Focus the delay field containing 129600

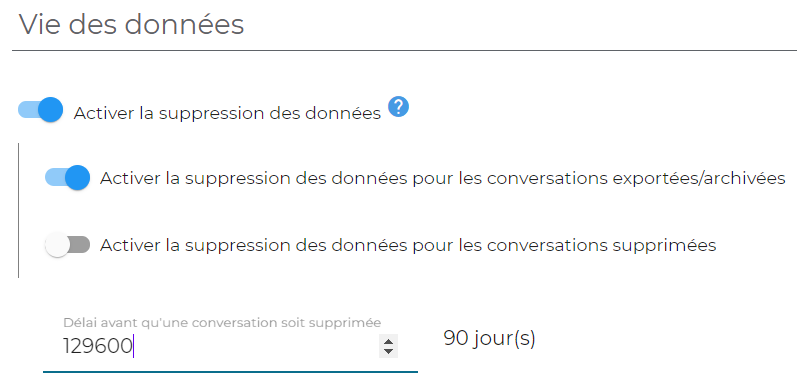[230, 346]
